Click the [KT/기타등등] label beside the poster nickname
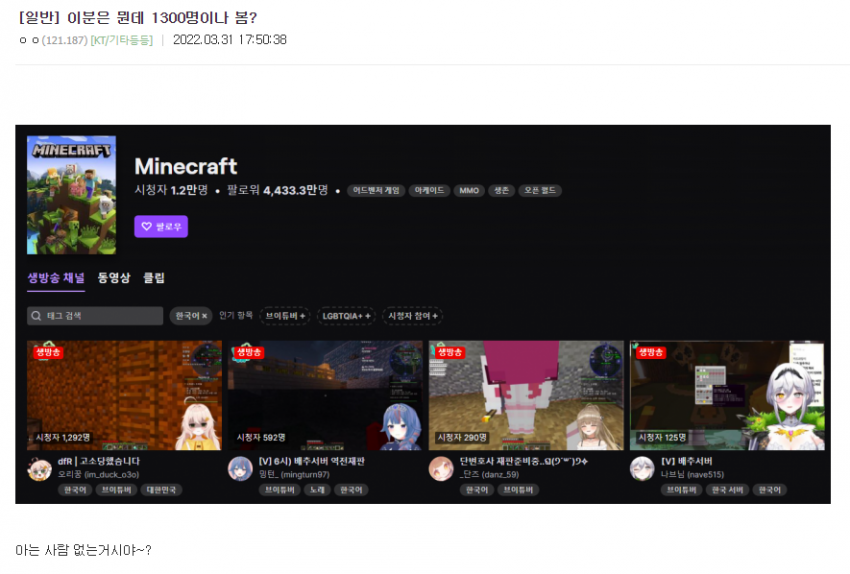The image size is (850, 574). (x=121, y=40)
